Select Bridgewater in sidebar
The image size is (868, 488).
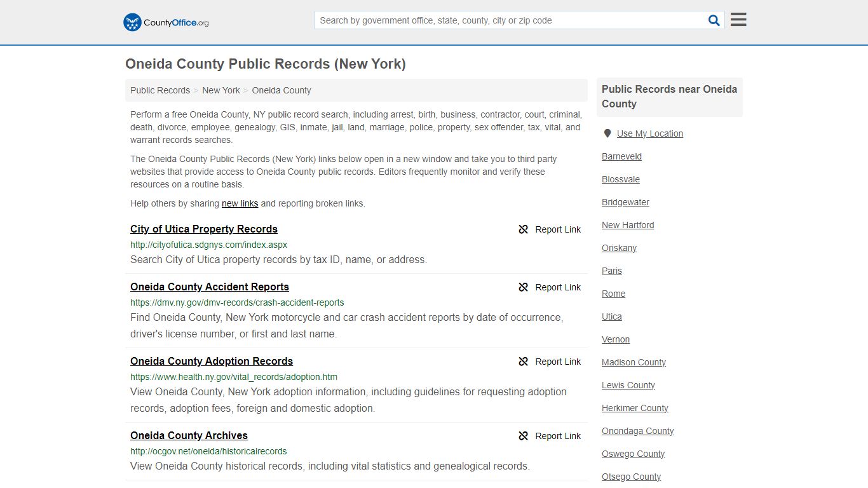[x=625, y=202]
